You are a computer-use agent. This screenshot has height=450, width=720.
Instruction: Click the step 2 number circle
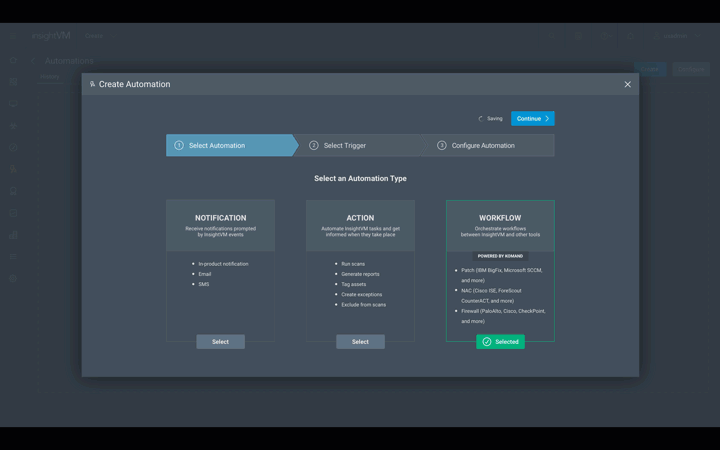[314, 146]
